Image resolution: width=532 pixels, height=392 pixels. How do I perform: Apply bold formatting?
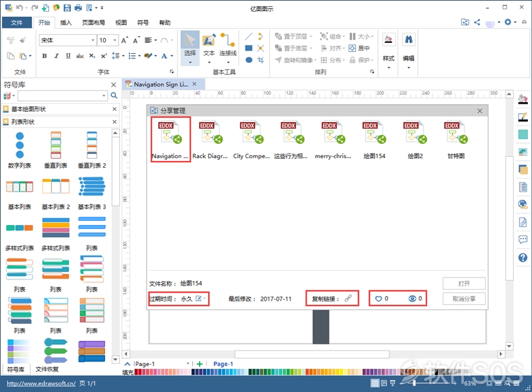tap(44, 56)
